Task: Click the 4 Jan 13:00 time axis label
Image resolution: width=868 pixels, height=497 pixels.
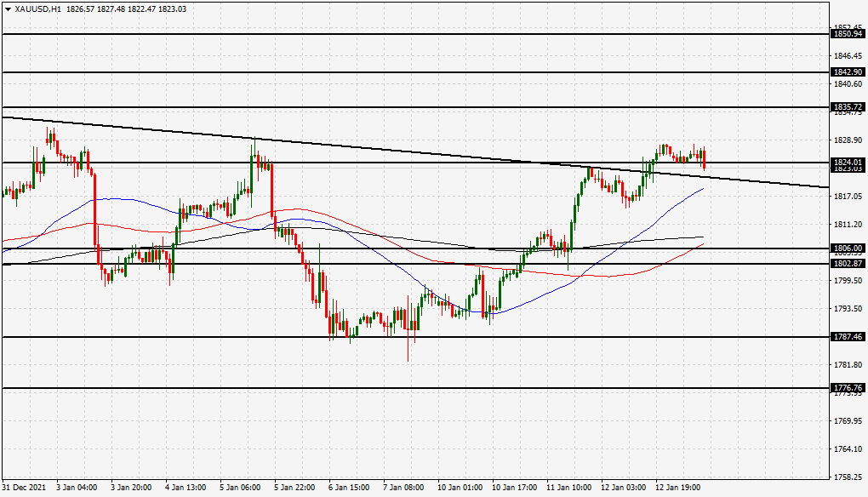Action: pyautogui.click(x=186, y=488)
